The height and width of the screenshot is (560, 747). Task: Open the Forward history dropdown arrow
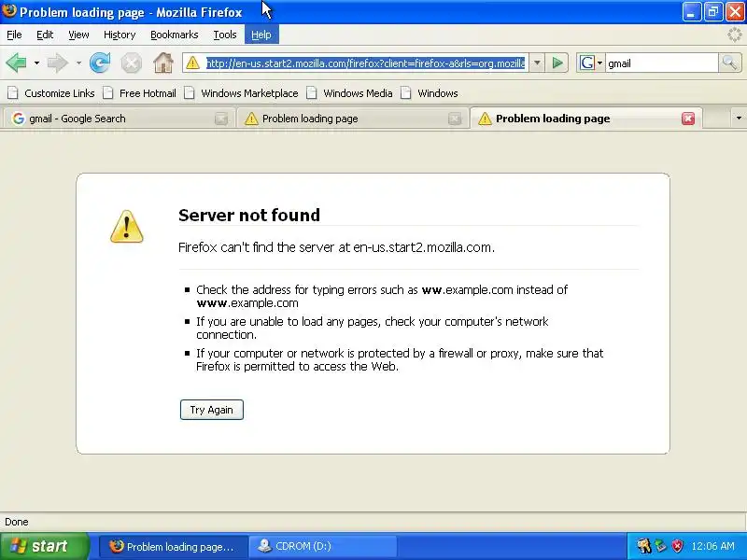click(78, 63)
